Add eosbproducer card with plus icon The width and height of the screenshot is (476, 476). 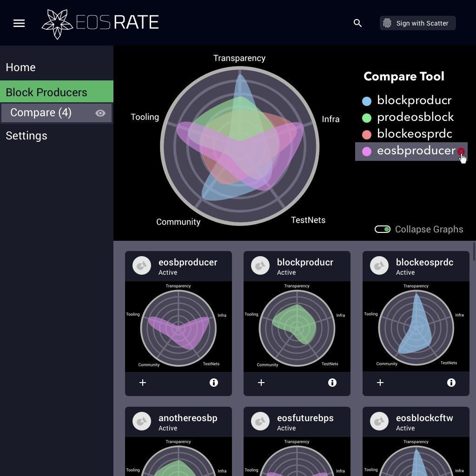tap(143, 383)
